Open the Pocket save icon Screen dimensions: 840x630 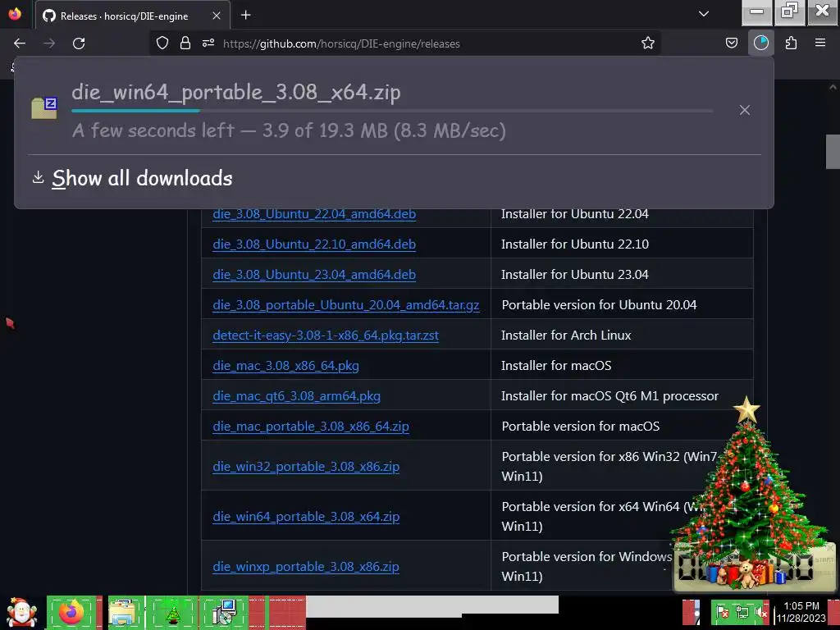tap(731, 43)
